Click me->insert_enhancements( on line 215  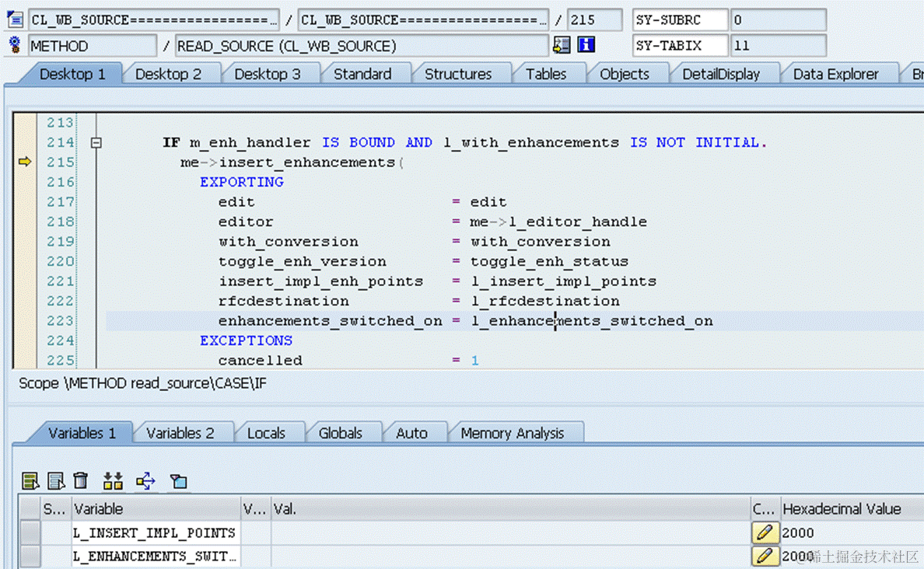[292, 162]
